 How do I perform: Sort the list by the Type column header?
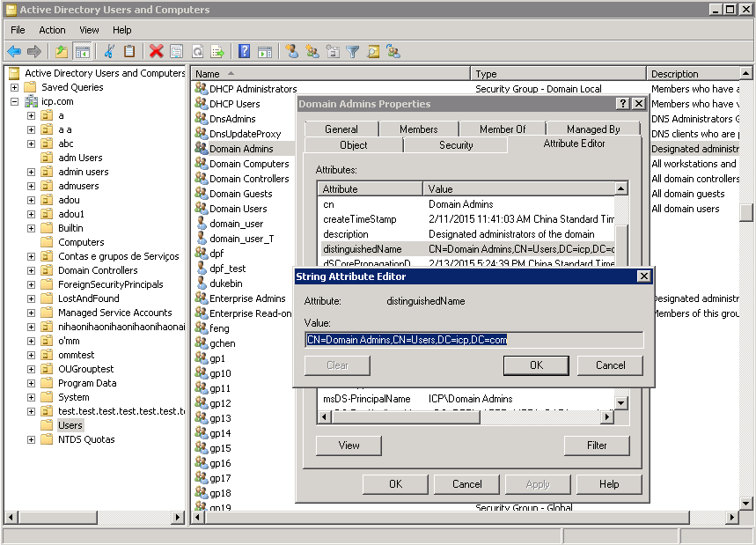click(x=558, y=74)
